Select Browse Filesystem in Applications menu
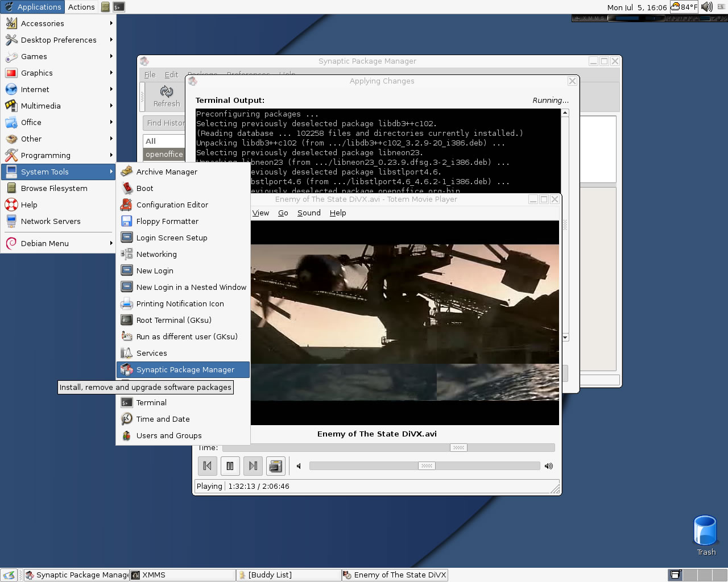The height and width of the screenshot is (582, 728). pyautogui.click(x=58, y=188)
